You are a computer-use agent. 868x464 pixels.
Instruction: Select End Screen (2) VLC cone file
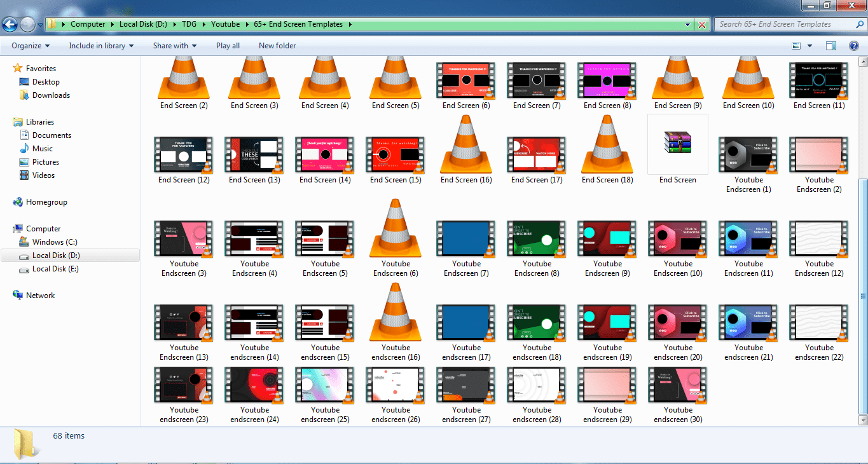(x=184, y=78)
